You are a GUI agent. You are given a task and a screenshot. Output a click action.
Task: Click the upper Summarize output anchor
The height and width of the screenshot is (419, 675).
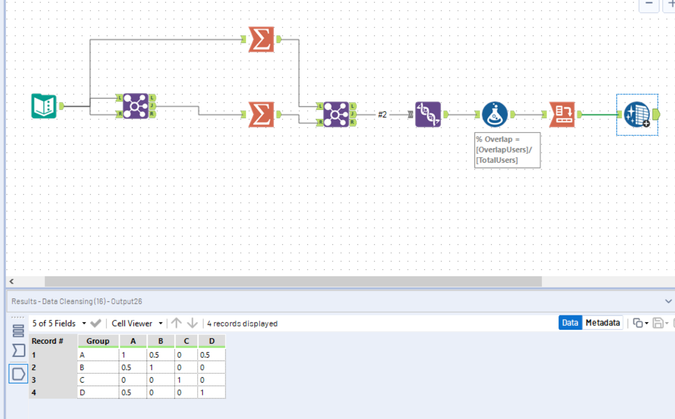279,40
